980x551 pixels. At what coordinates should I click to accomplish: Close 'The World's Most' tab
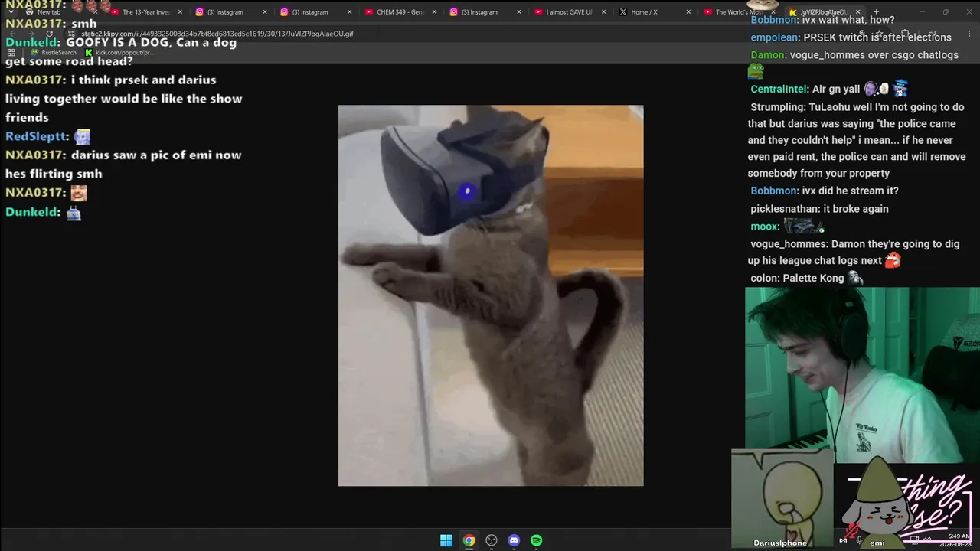pyautogui.click(x=773, y=12)
